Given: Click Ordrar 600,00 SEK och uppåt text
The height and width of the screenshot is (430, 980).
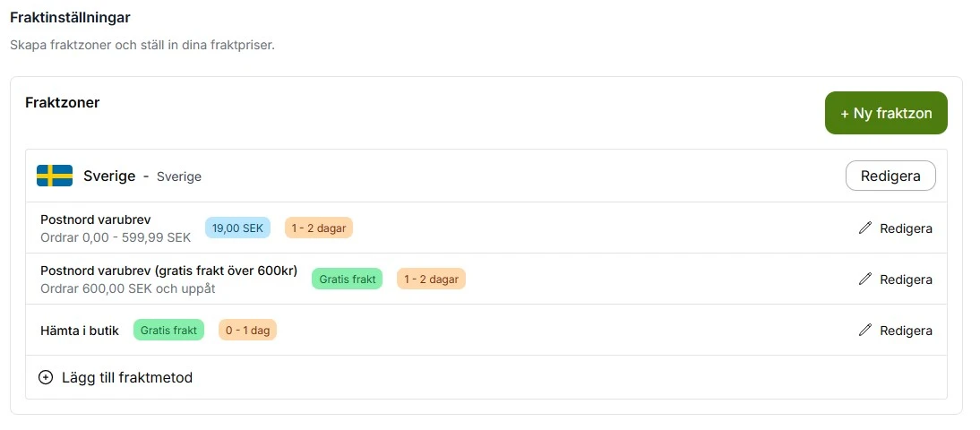Looking at the screenshot, I should pyautogui.click(x=128, y=288).
